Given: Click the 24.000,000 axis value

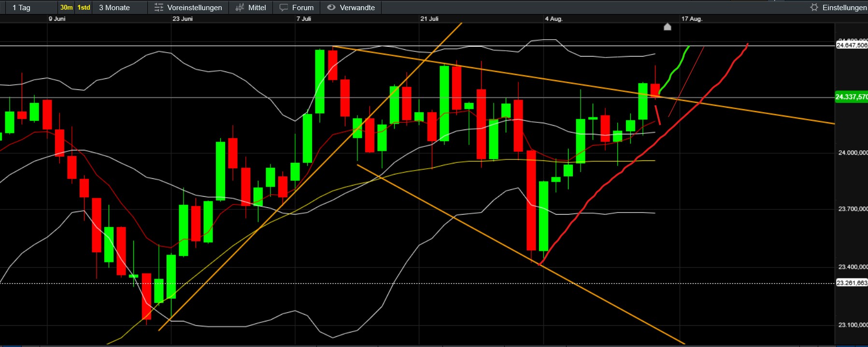Looking at the screenshot, I should tap(853, 153).
